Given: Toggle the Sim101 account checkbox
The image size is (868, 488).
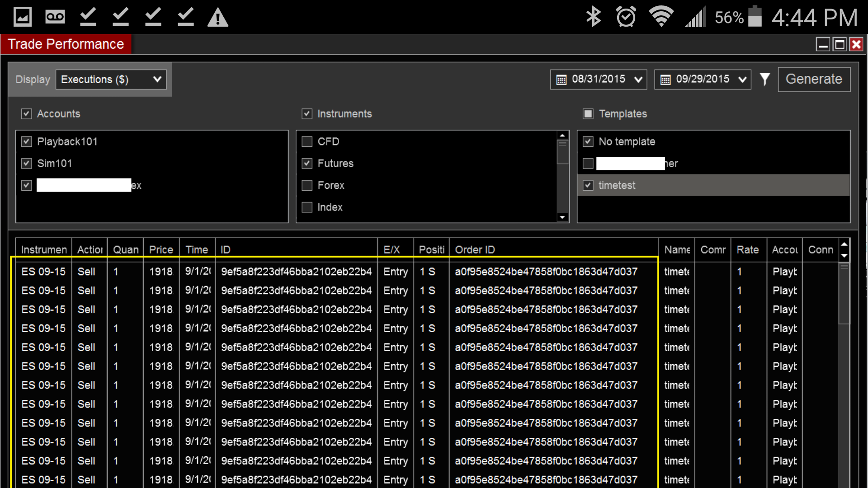Looking at the screenshot, I should point(27,164).
